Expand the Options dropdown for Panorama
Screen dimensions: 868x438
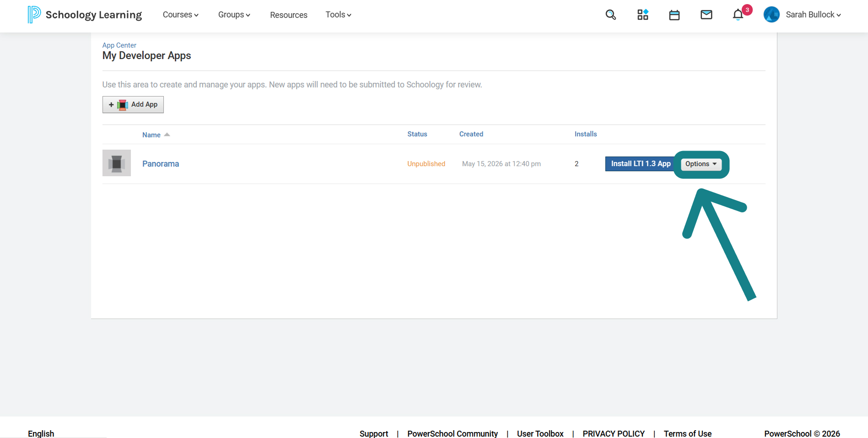pyautogui.click(x=701, y=164)
